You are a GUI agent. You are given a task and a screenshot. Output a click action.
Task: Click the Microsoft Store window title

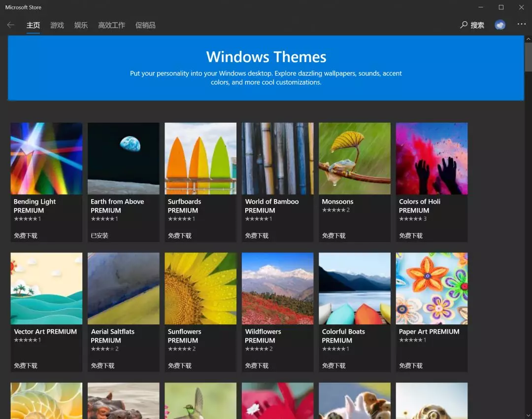(23, 7)
